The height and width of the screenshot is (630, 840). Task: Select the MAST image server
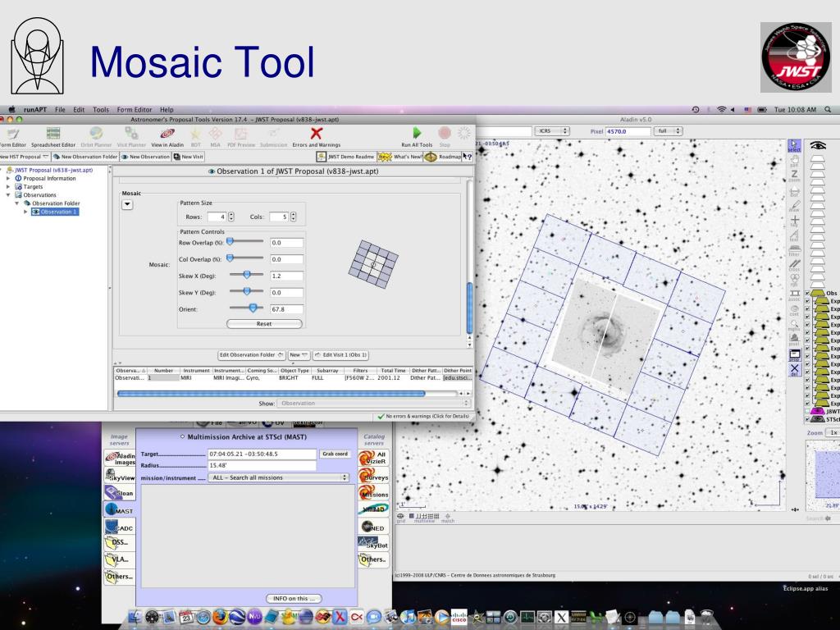click(120, 509)
